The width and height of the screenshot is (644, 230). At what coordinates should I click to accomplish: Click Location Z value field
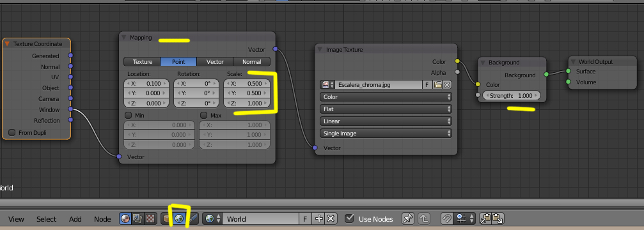(x=146, y=103)
